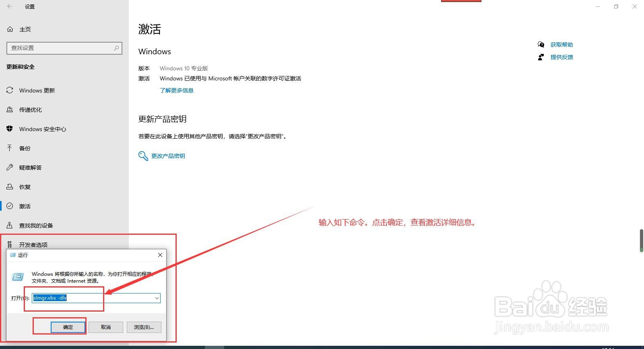Minimize the Settings window
This screenshot has height=349, width=644.
click(598, 6)
